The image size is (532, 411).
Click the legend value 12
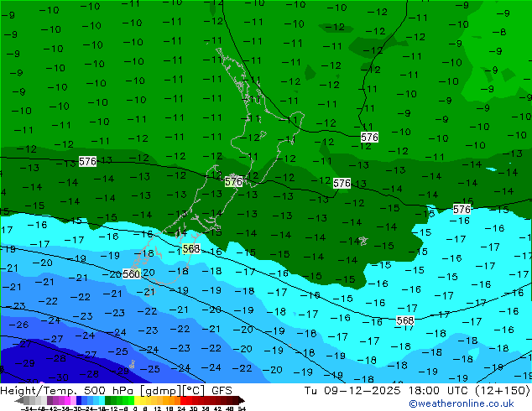click(x=157, y=409)
